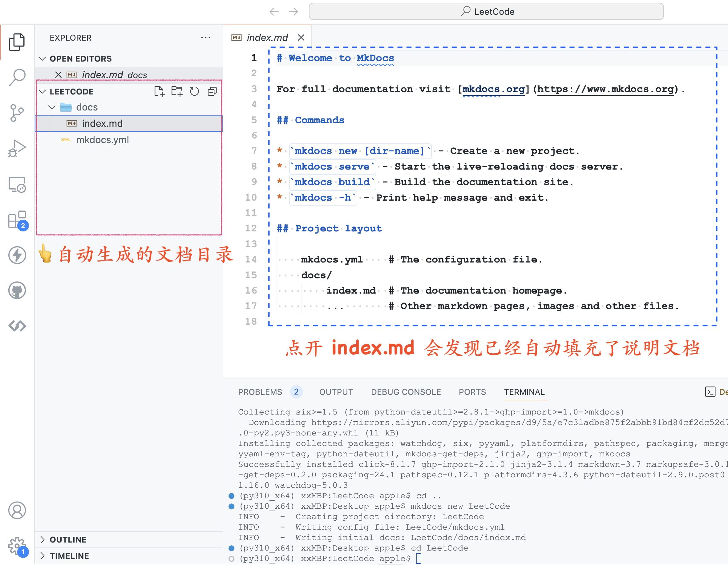728x565 pixels.
Task: Click the Welcome to MkDocs heading line
Action: coord(335,58)
